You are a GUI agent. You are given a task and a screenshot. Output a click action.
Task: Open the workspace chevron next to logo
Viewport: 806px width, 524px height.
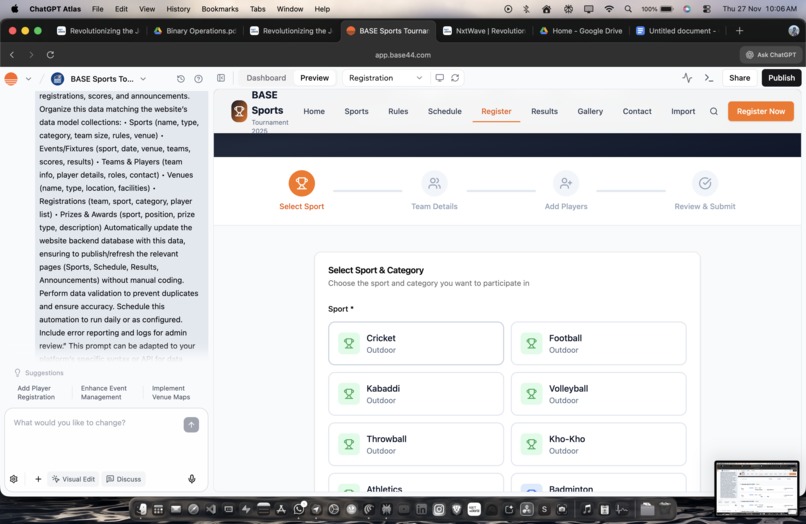28,79
